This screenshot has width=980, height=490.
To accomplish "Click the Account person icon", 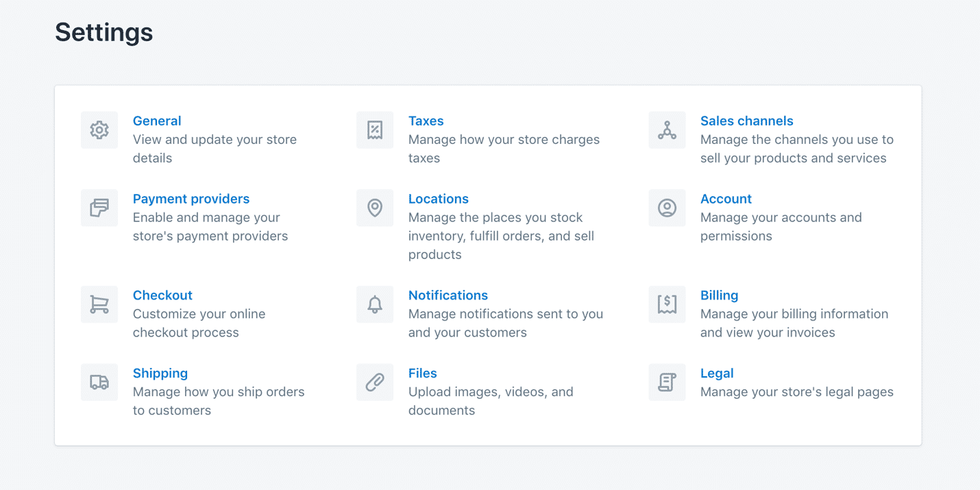I will pos(667,208).
